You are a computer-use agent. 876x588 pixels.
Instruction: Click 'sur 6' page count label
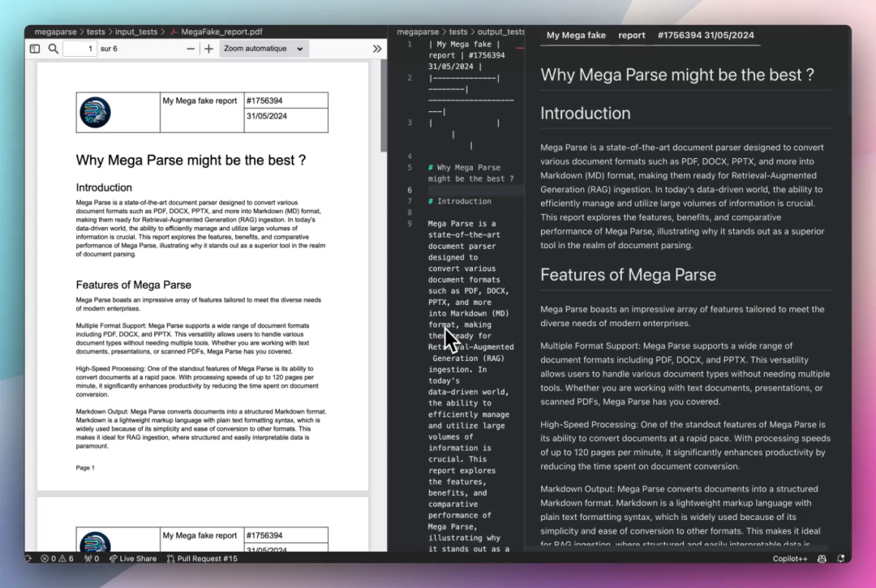tap(109, 49)
